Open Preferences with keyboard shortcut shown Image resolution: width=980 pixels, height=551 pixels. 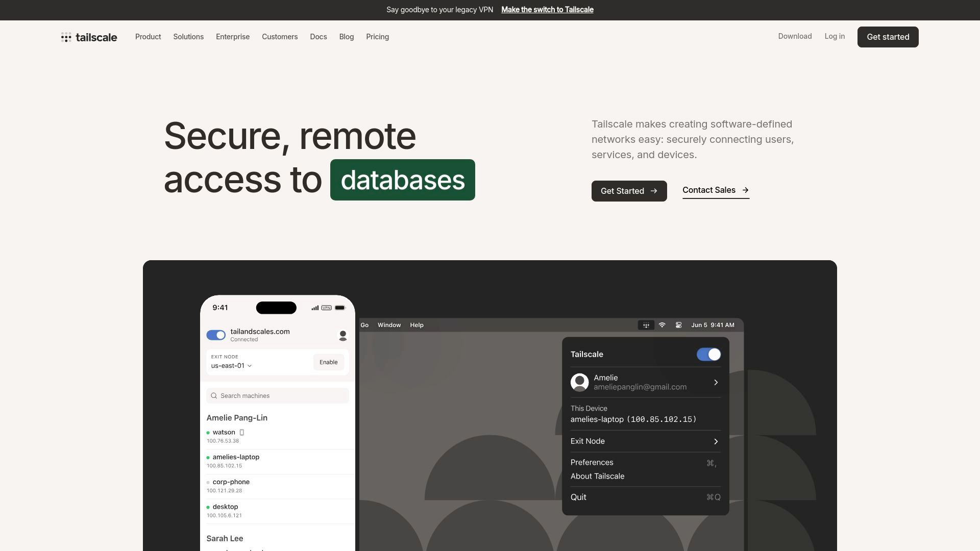[x=644, y=462]
